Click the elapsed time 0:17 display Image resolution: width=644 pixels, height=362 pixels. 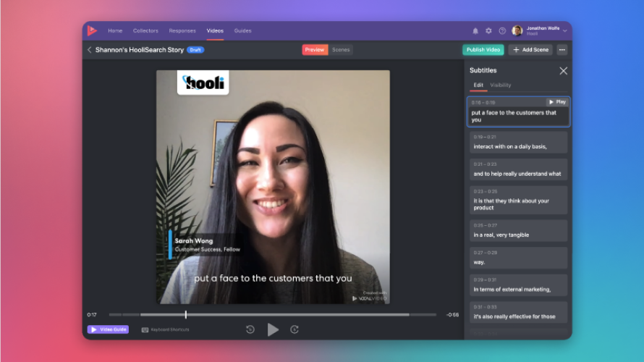(92, 315)
